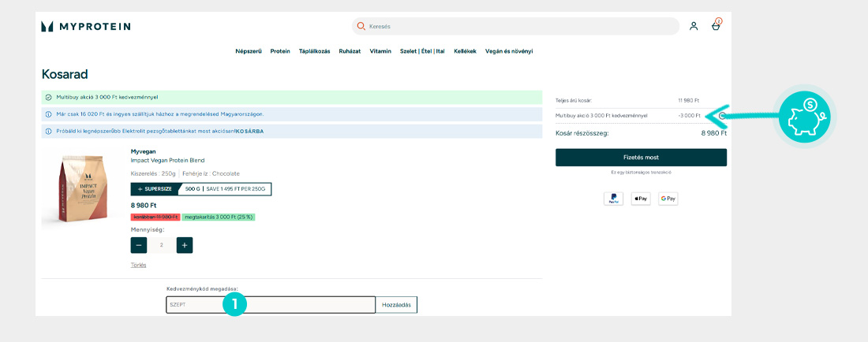Open the Protein menu
The height and width of the screenshot is (342, 868).
tap(280, 51)
